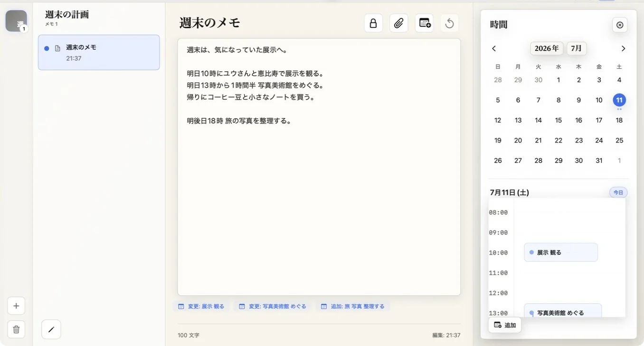Click the 編集: 21:37 status text
The width and height of the screenshot is (644, 346).
click(446, 335)
